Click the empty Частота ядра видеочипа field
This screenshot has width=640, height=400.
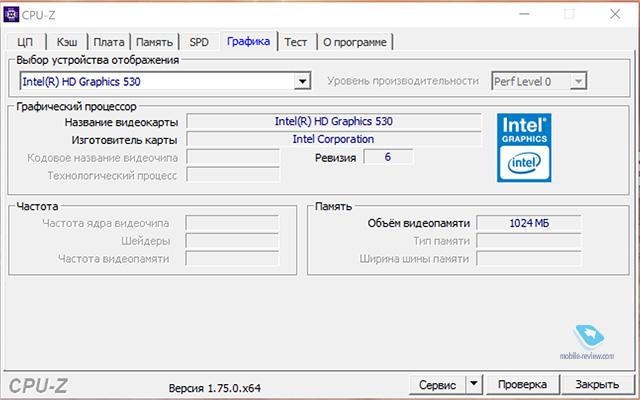pos(232,223)
